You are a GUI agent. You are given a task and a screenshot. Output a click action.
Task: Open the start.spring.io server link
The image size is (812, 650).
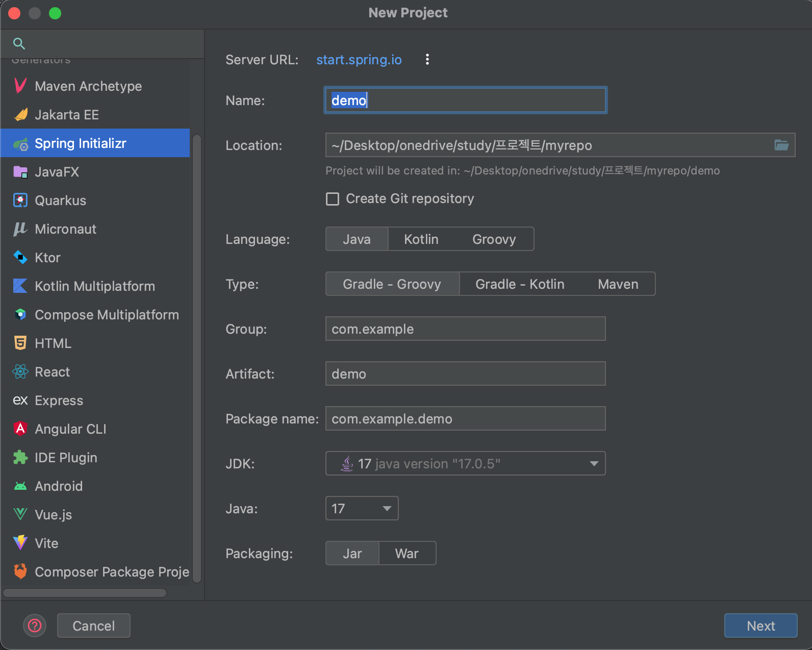[359, 60]
